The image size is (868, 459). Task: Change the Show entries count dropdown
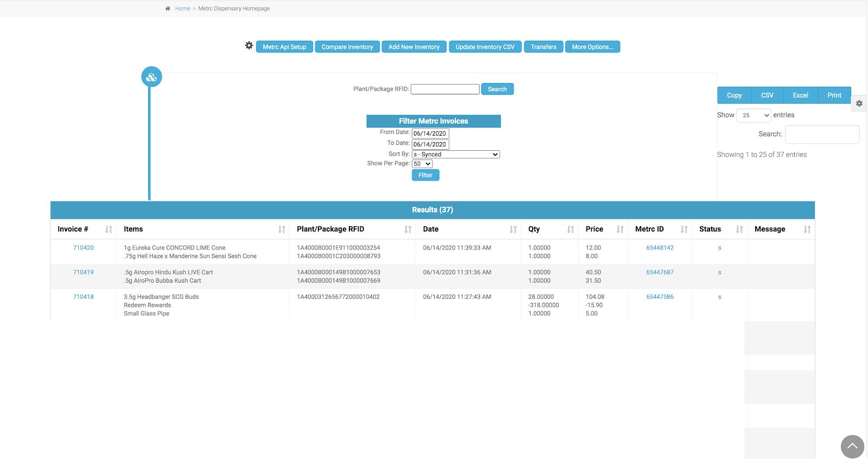click(x=754, y=115)
